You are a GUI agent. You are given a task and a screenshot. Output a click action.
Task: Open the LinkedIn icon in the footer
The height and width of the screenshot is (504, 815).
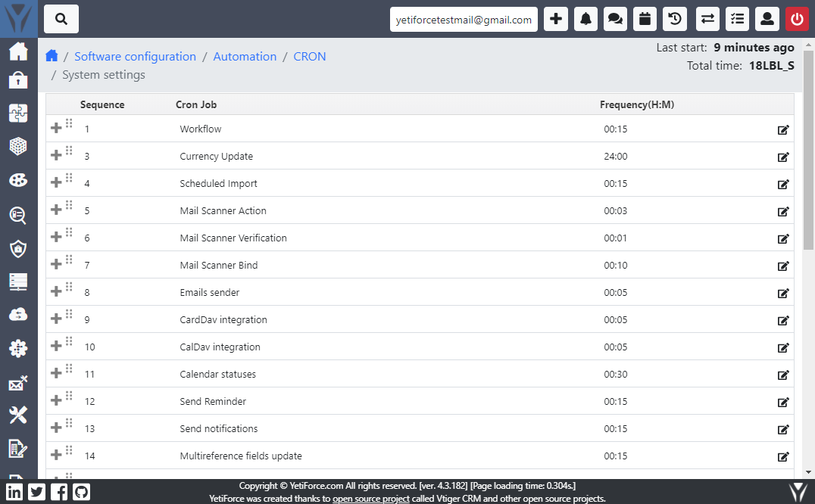pos(14,492)
